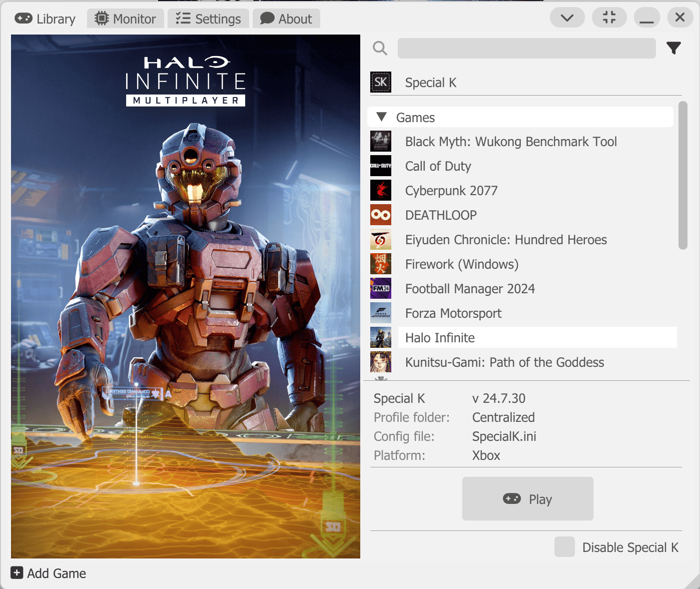The image size is (700, 589).
Task: Click the Kunitsu-Gami game icon
Action: click(381, 362)
